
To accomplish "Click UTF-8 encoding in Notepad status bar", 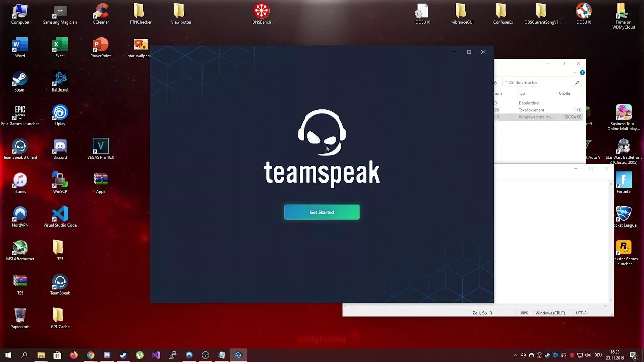I will (581, 313).
